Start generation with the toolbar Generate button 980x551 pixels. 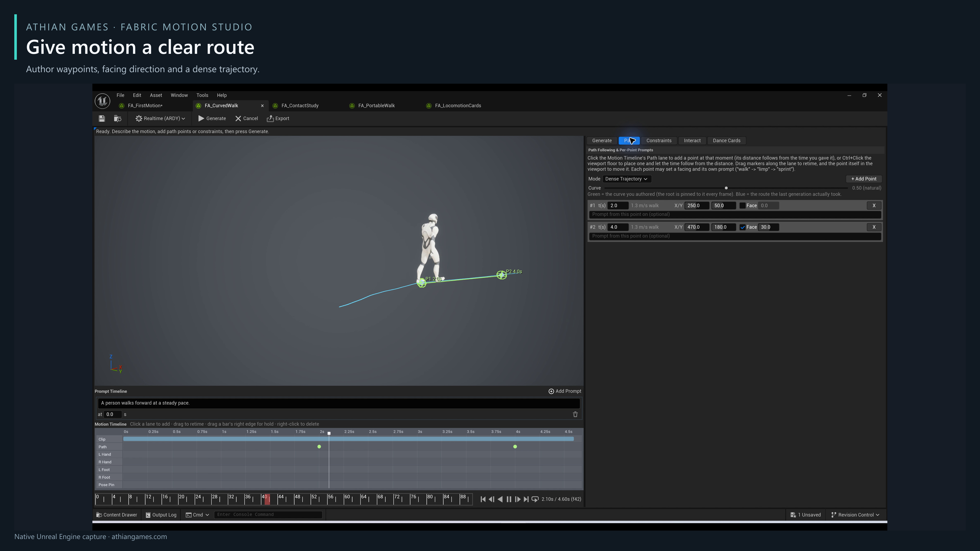(212, 119)
